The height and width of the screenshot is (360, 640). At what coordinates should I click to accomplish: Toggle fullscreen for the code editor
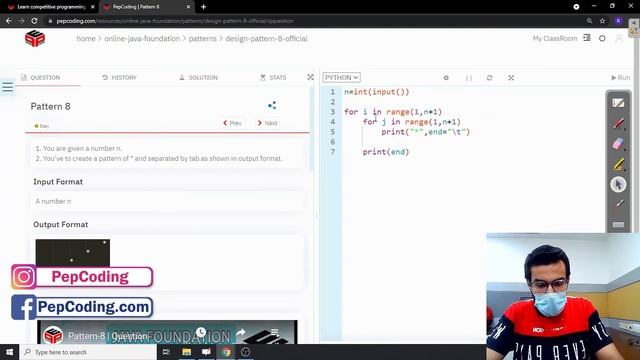coord(511,78)
